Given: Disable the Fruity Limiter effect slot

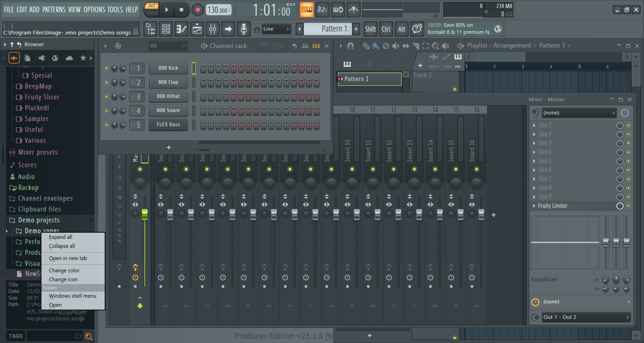Looking at the screenshot, I should (628, 206).
